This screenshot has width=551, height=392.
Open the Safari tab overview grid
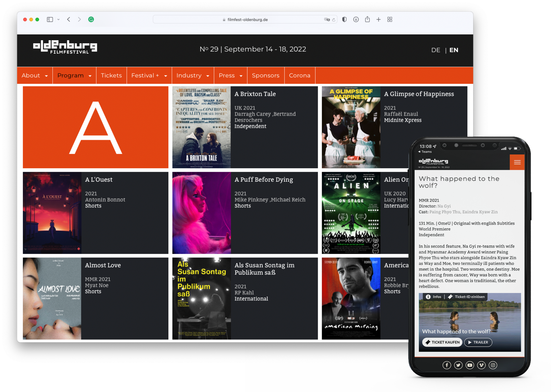[x=390, y=20]
